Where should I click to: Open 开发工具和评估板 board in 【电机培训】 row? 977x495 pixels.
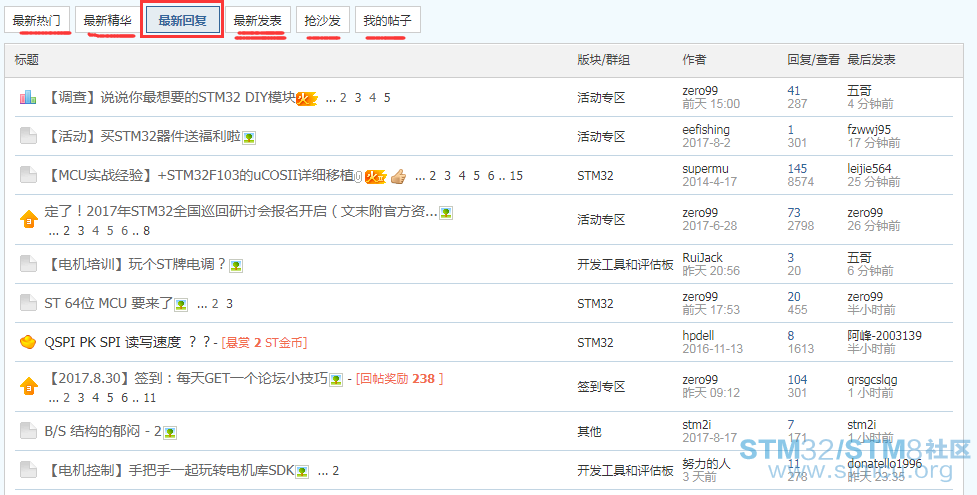625,264
